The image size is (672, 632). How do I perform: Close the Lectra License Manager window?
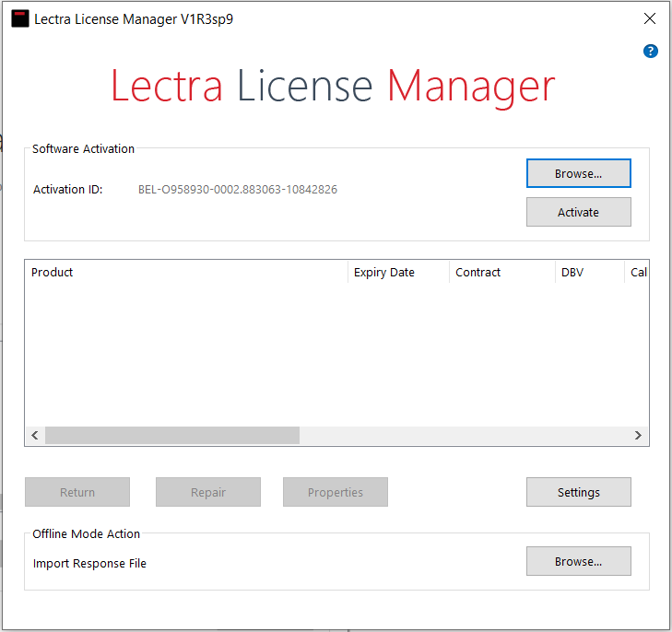coord(649,18)
